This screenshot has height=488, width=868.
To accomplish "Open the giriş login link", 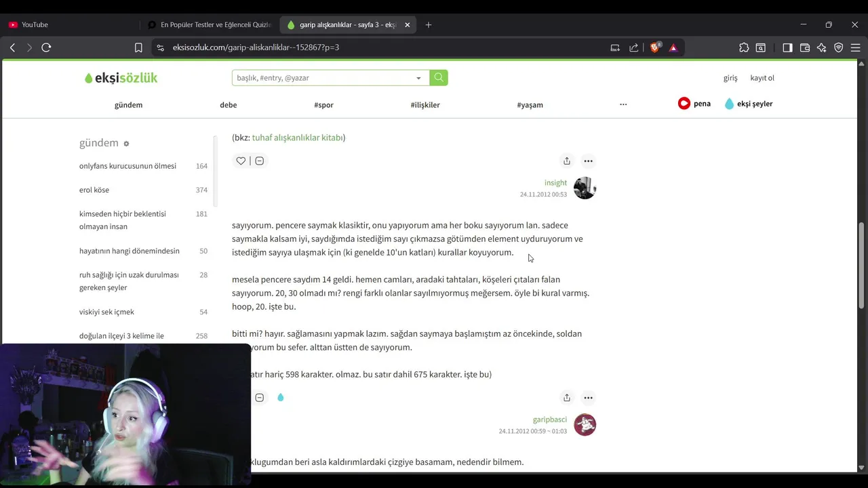I will [730, 78].
